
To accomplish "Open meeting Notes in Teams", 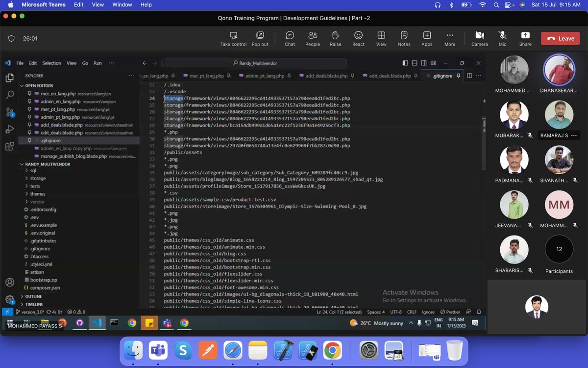I will (x=404, y=39).
